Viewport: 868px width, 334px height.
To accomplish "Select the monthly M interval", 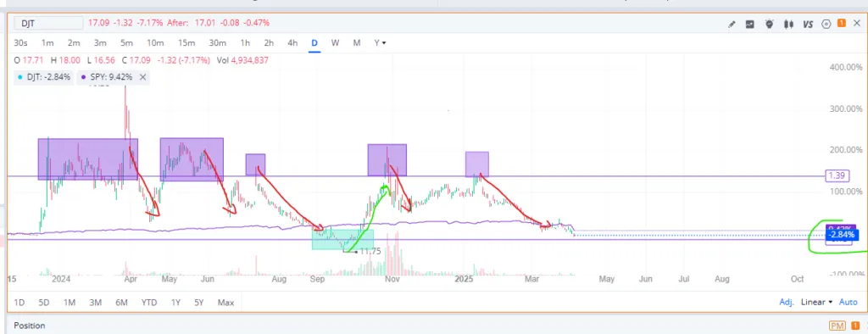I will pyautogui.click(x=357, y=42).
